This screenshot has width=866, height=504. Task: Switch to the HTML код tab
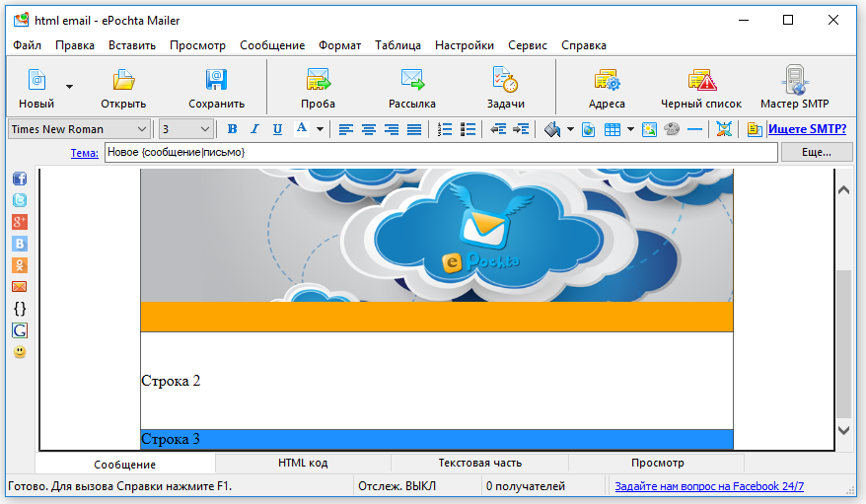303,463
